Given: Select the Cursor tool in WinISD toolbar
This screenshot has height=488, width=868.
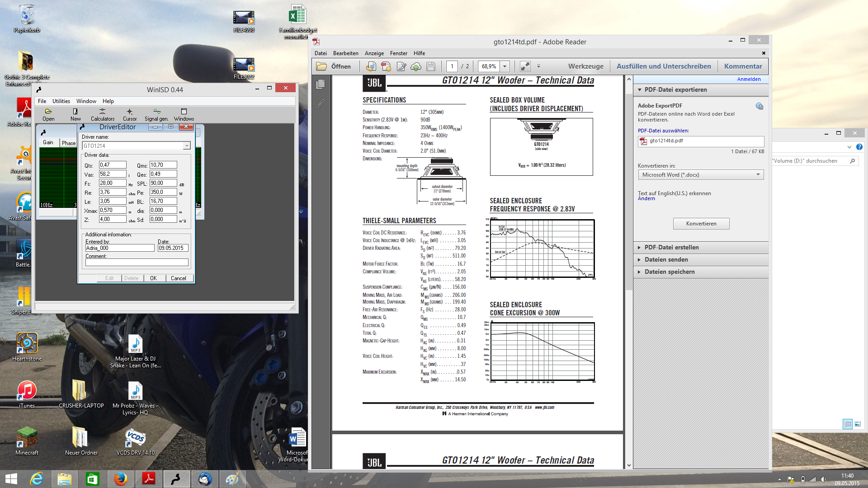Looking at the screenshot, I should (130, 114).
